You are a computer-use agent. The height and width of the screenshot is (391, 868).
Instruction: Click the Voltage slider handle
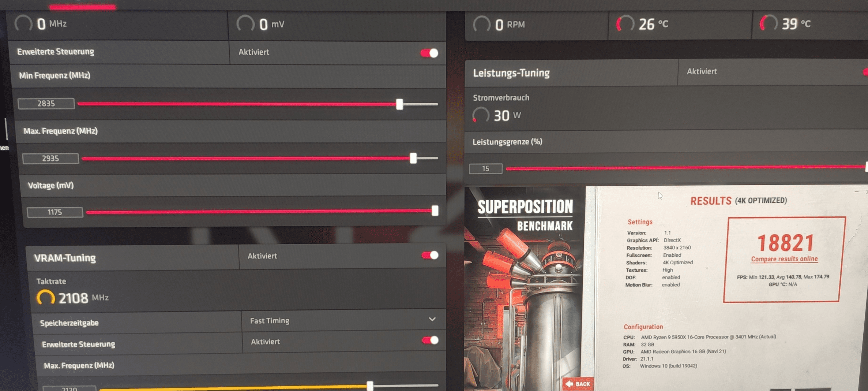pos(435,211)
